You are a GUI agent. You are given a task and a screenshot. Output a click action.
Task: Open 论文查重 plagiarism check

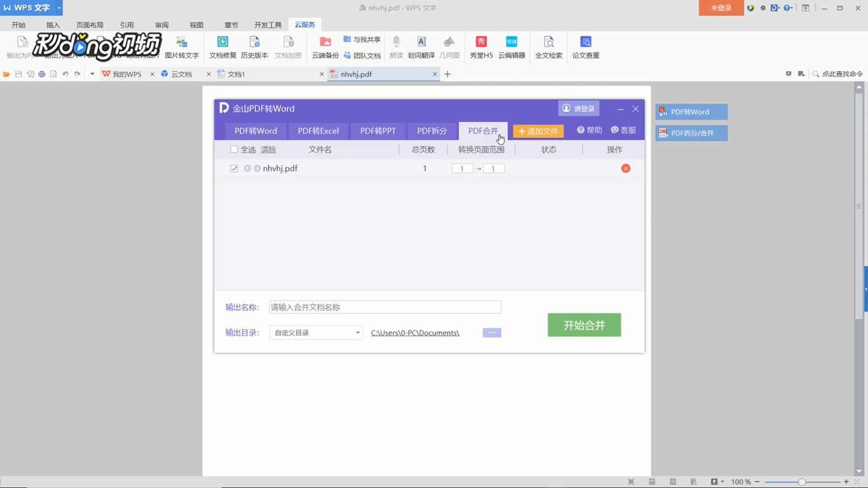click(x=586, y=48)
